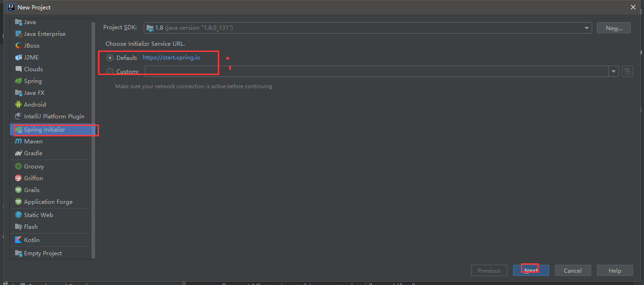This screenshot has width=644, height=285.
Task: Click the Maven 'm' icon
Action: [18, 142]
